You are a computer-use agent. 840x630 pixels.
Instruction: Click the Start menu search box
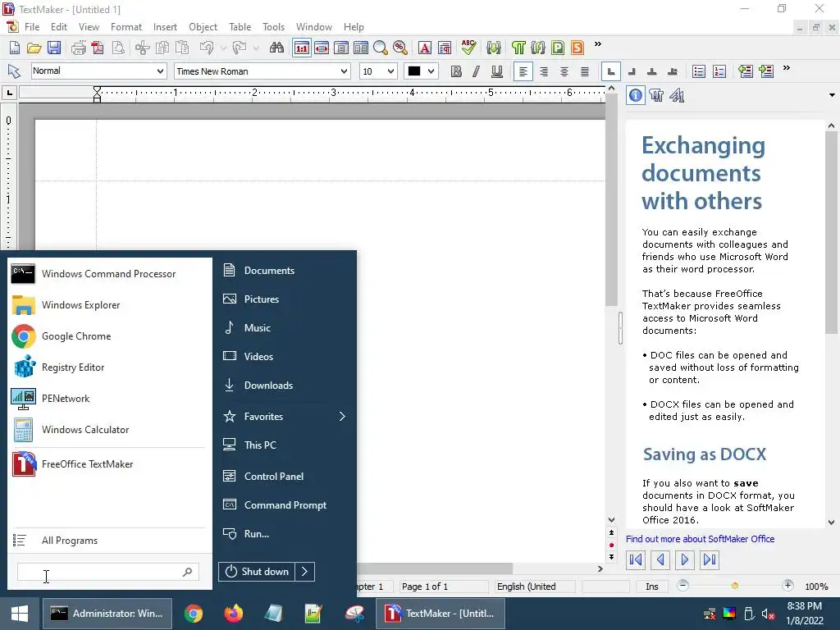109,572
